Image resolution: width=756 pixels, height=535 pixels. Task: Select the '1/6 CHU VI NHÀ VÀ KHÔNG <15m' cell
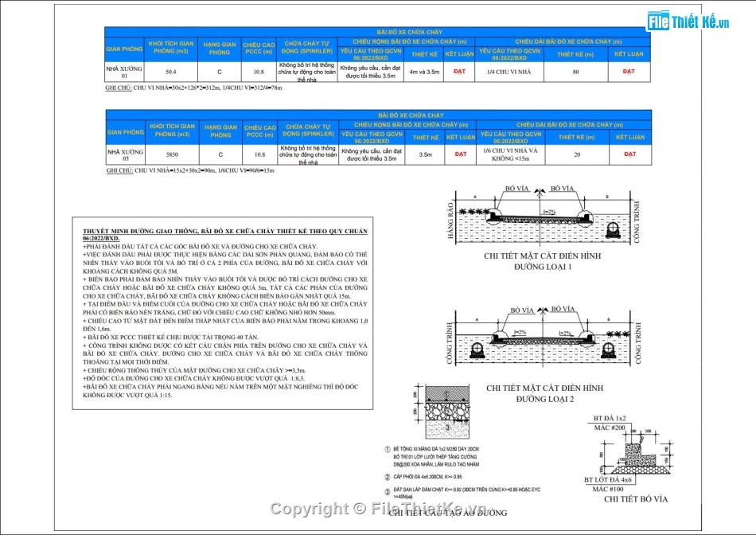pyautogui.click(x=510, y=154)
